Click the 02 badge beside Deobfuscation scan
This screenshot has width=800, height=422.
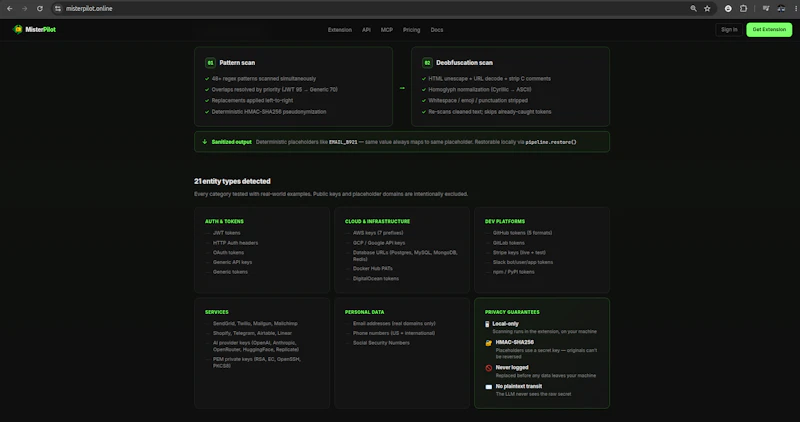[427, 63]
